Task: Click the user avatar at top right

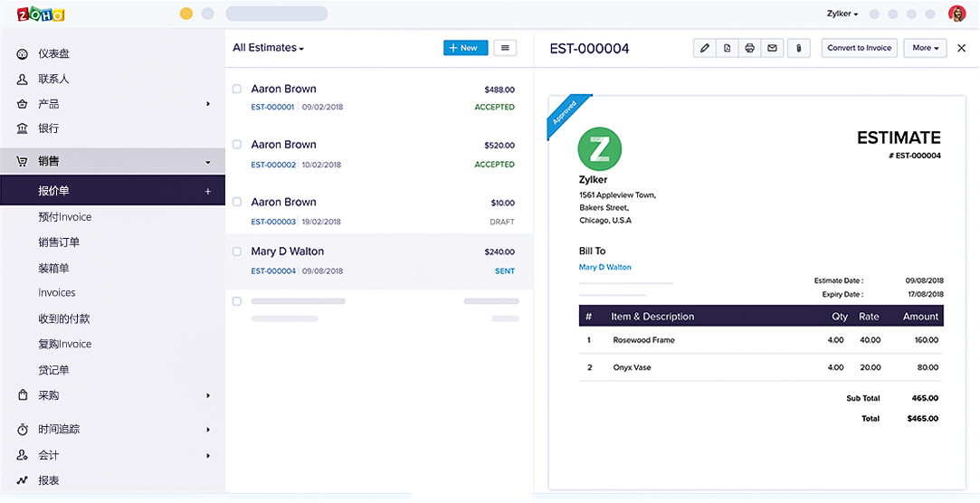Action: [x=956, y=14]
